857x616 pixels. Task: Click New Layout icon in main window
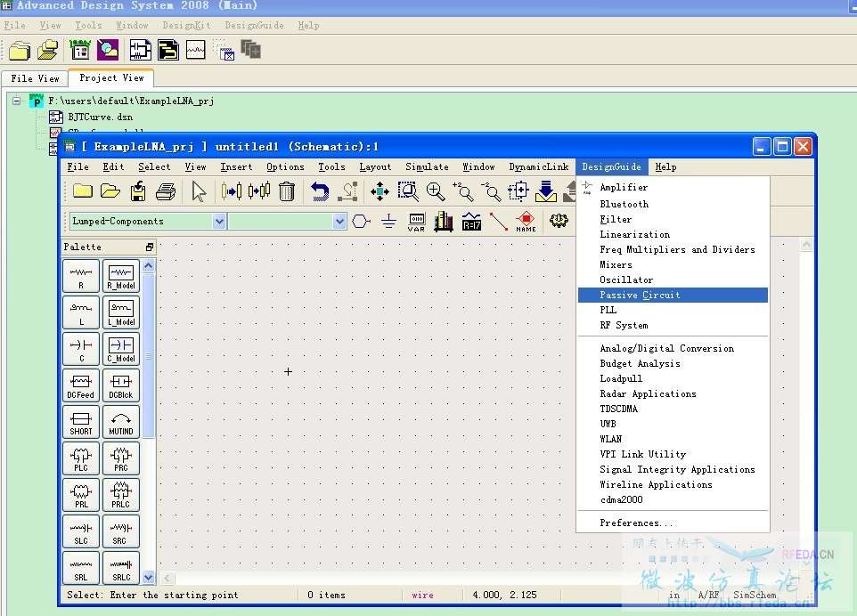coord(167,50)
